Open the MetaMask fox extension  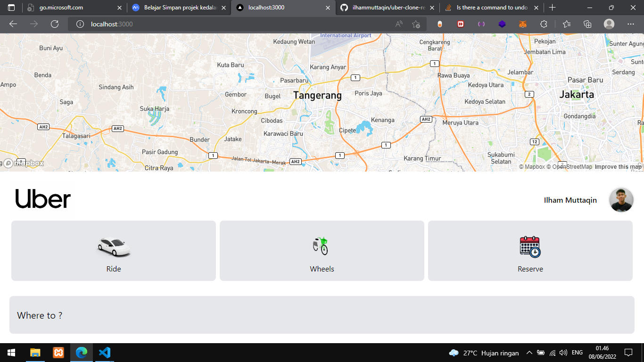(x=522, y=24)
